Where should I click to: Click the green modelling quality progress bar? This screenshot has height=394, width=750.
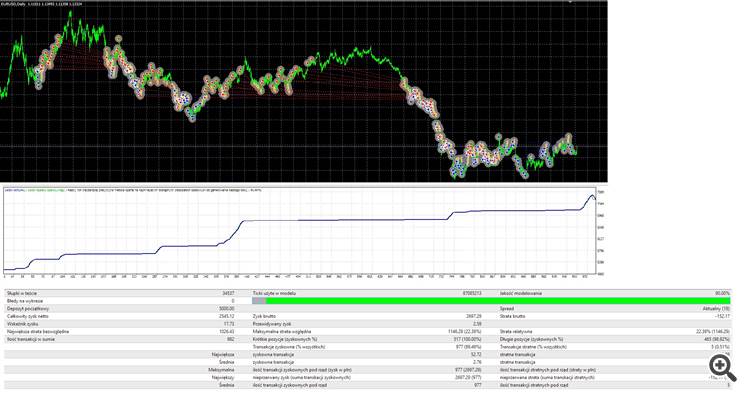coord(498,301)
